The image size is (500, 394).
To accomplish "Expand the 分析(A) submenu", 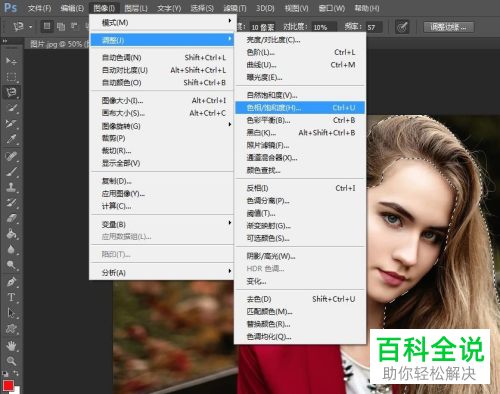I will pyautogui.click(x=163, y=273).
